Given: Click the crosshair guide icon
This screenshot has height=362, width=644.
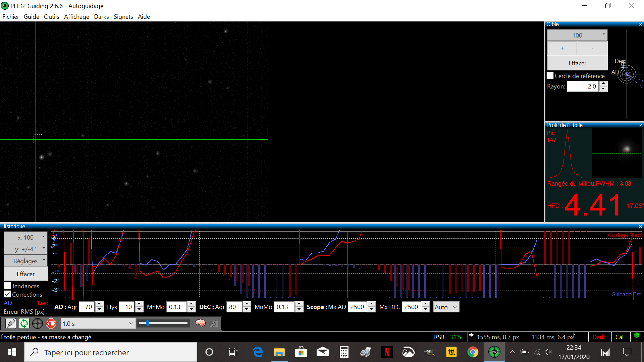Looking at the screenshot, I should point(38,323).
